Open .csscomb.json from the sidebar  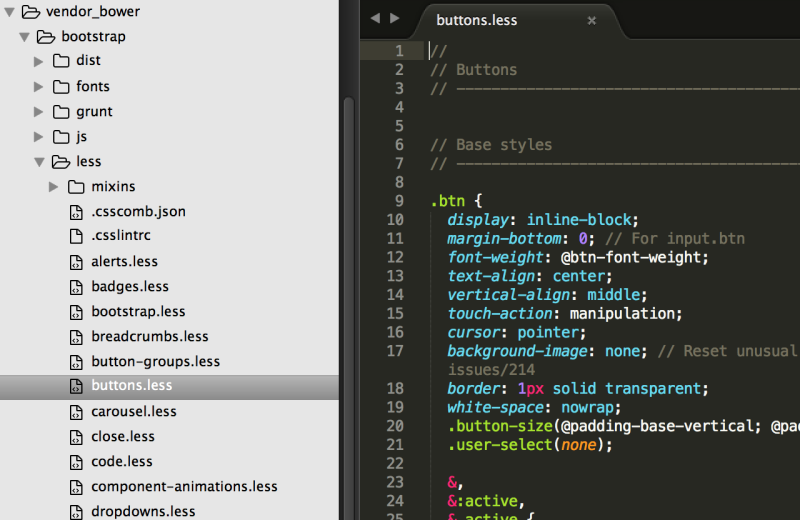pos(138,212)
